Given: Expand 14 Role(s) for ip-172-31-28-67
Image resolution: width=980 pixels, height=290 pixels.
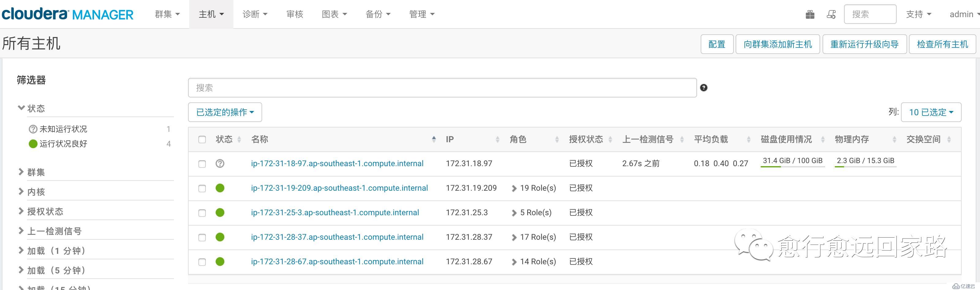Looking at the screenshot, I should click(534, 261).
